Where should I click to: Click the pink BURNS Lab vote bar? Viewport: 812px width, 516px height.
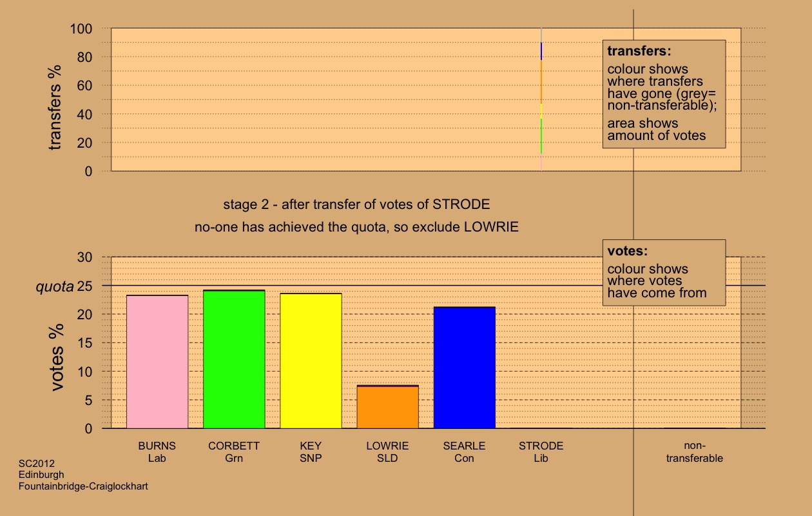[x=157, y=362]
